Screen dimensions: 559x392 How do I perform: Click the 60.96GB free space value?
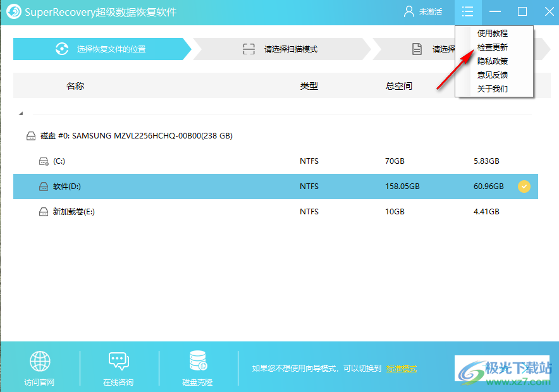(488, 187)
